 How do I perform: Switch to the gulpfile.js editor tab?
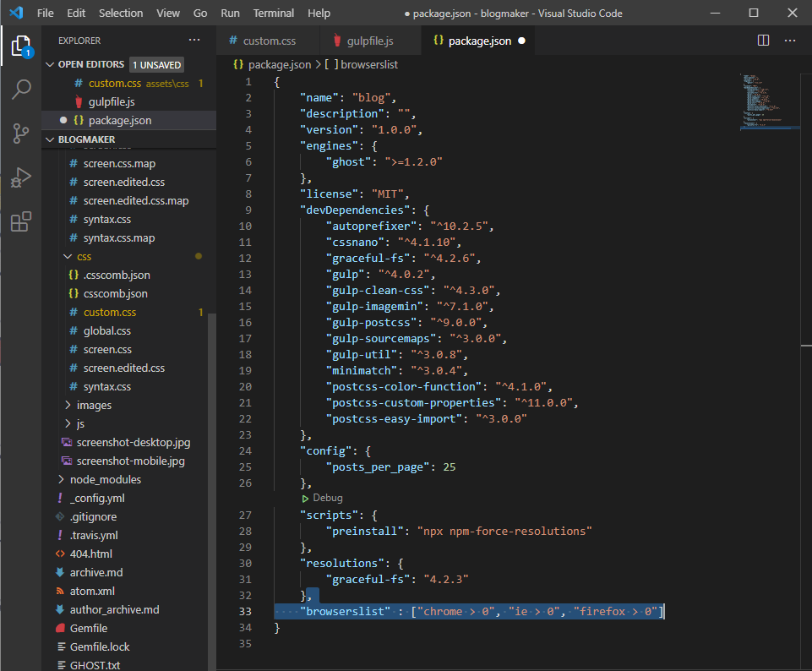click(371, 41)
